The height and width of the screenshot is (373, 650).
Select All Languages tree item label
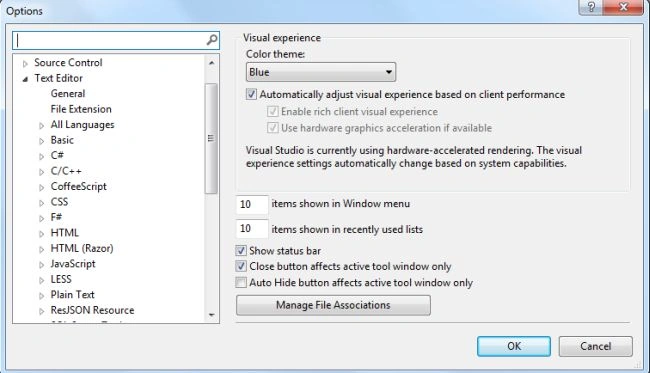(82, 125)
